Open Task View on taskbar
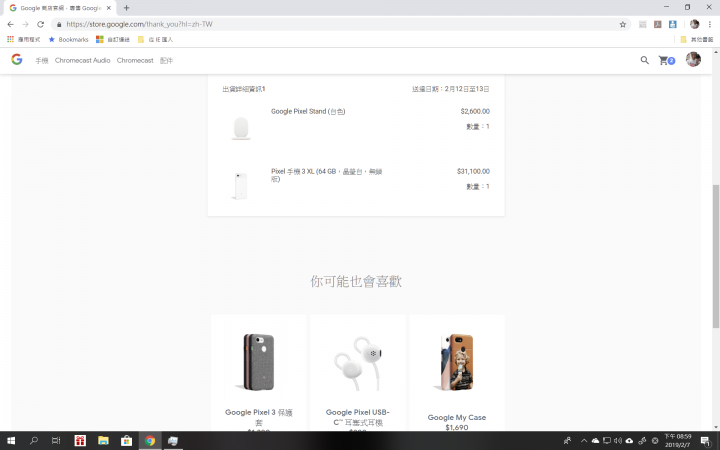Viewport: 720px width, 450px height. pos(56,441)
